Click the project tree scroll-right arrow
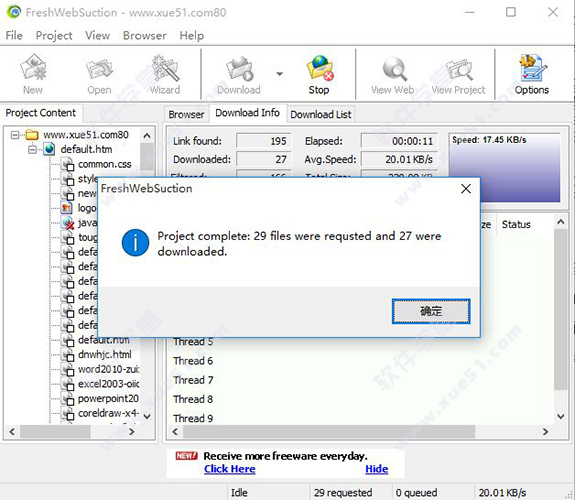 click(x=131, y=432)
